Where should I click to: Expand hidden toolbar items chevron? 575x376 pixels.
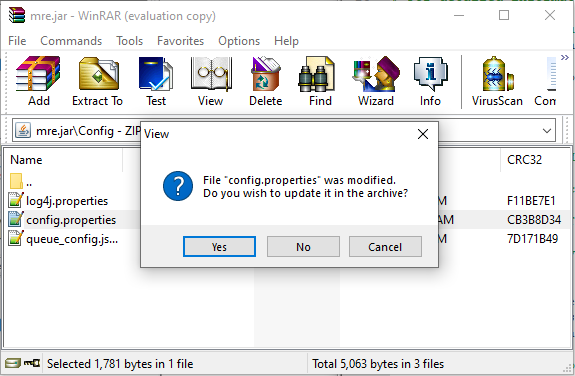(565, 57)
